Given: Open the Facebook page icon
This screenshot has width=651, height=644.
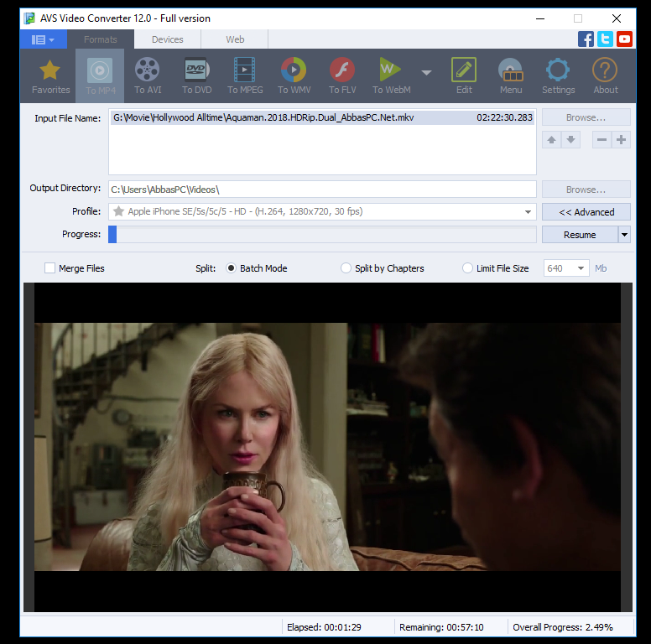Looking at the screenshot, I should (x=586, y=39).
